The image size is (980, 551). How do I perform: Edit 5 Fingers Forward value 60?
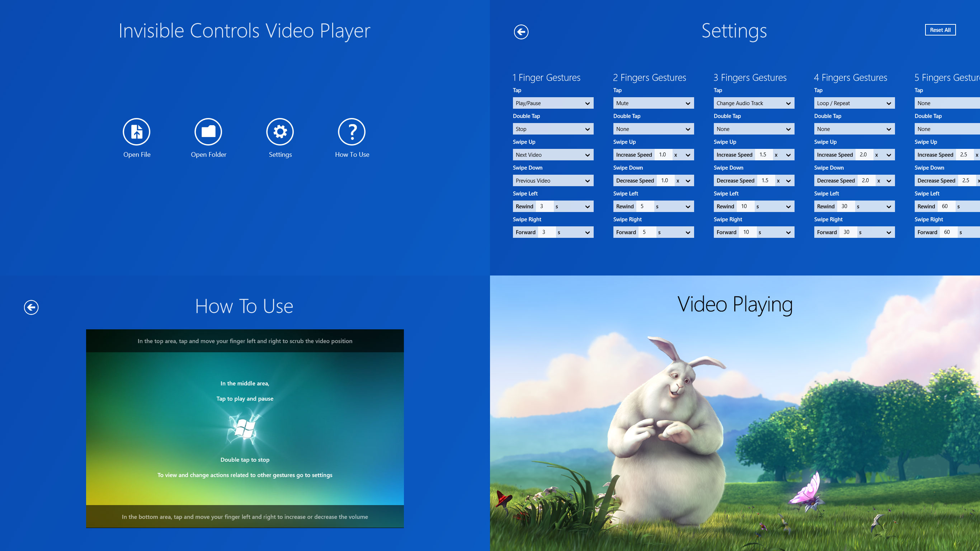pyautogui.click(x=948, y=232)
